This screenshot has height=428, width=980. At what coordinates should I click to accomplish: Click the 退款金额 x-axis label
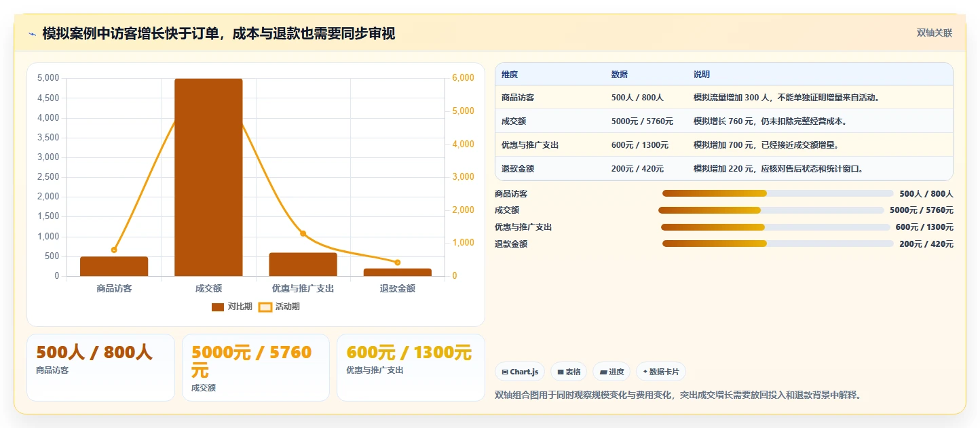[x=398, y=288]
